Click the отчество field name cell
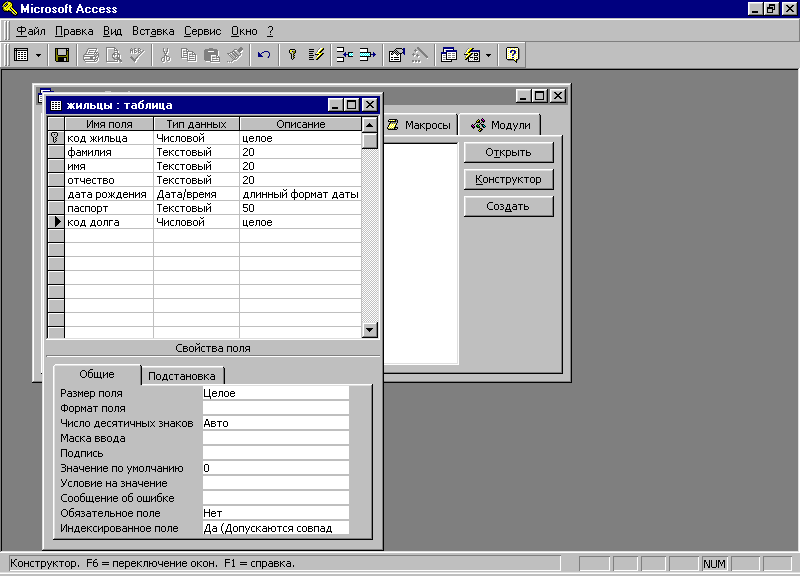Image resolution: width=800 pixels, height=576 pixels. point(109,180)
